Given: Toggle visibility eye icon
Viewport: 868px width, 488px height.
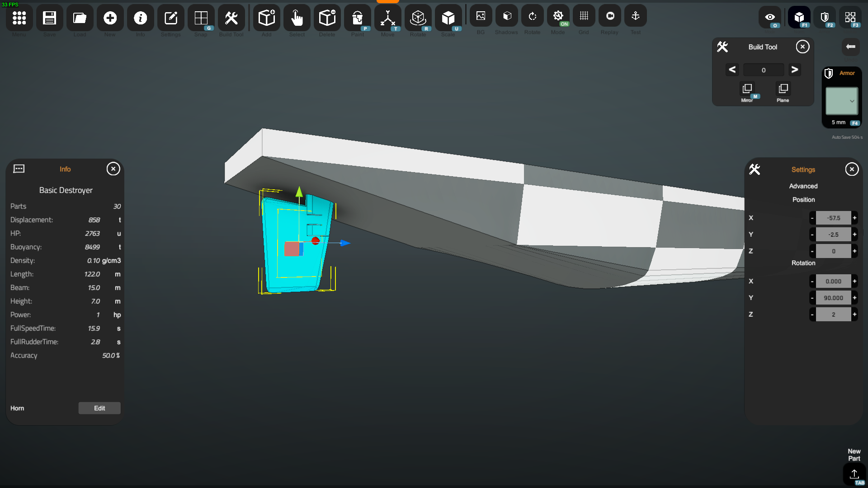Looking at the screenshot, I should [x=770, y=18].
